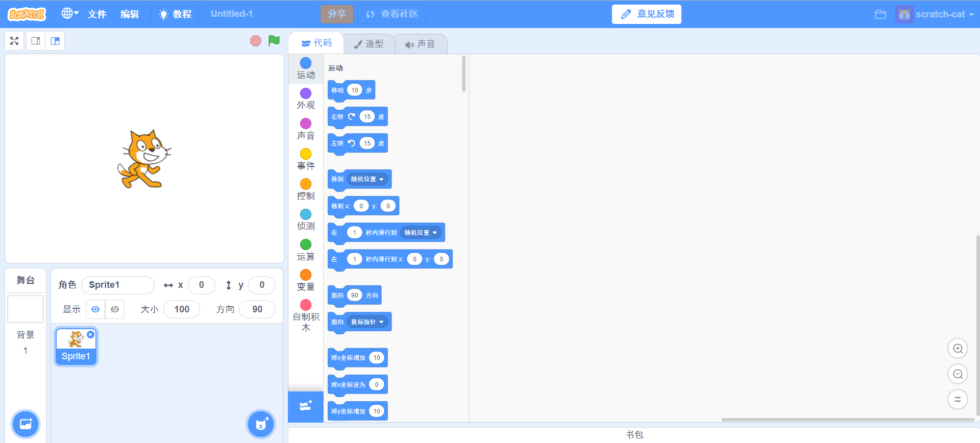
Task: Select the stage backdrop thumbnail
Action: point(26,309)
